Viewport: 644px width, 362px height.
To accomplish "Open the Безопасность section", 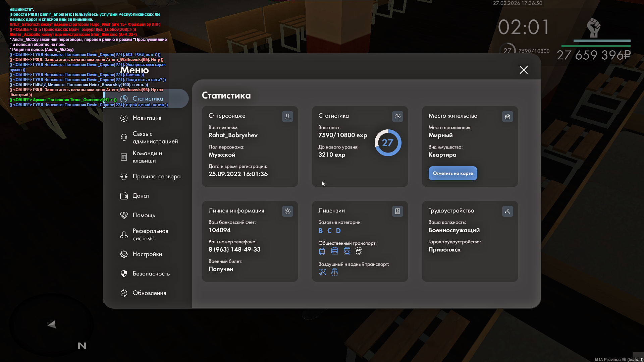I will pos(151,274).
